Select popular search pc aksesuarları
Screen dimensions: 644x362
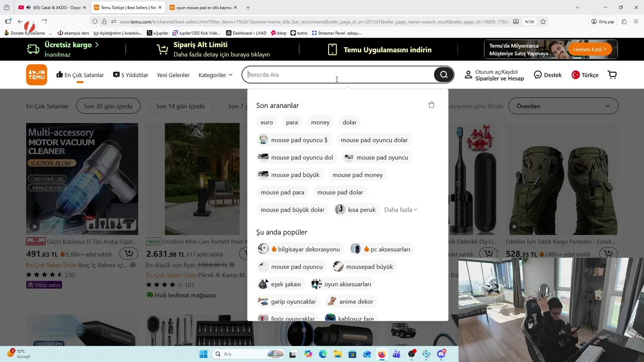point(382,249)
